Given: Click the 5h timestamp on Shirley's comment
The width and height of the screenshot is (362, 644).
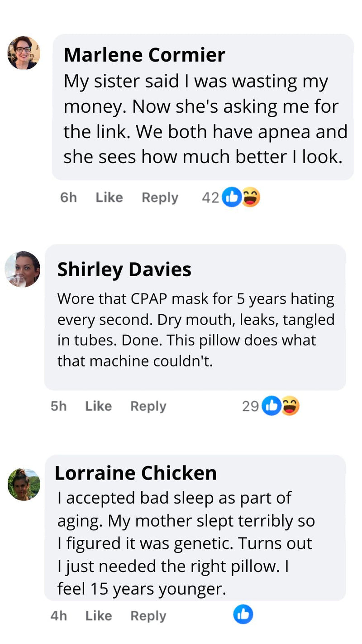Looking at the screenshot, I should tap(58, 406).
